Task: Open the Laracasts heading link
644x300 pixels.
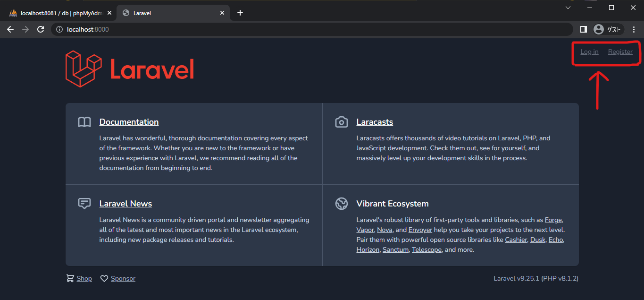Action: pyautogui.click(x=375, y=122)
